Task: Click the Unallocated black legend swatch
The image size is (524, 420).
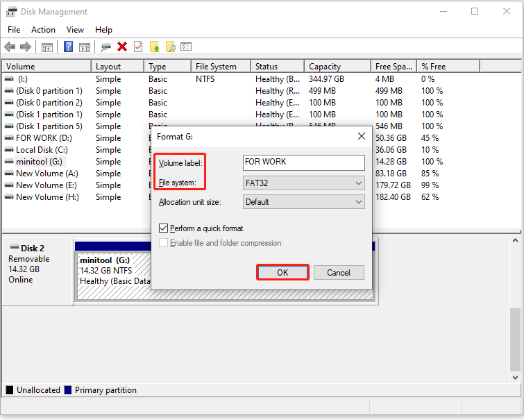Action: click(10, 390)
